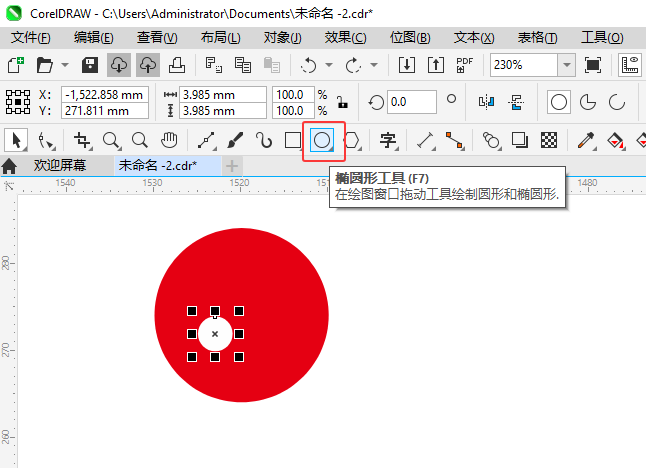The image size is (646, 468).
Task: Open the dropdown arrow beside Open
Action: [x=65, y=65]
